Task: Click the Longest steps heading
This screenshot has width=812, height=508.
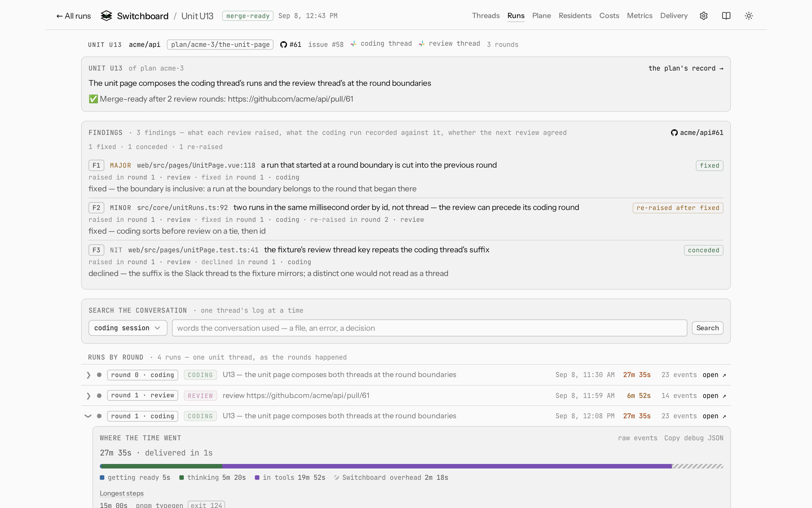Action: [122, 493]
